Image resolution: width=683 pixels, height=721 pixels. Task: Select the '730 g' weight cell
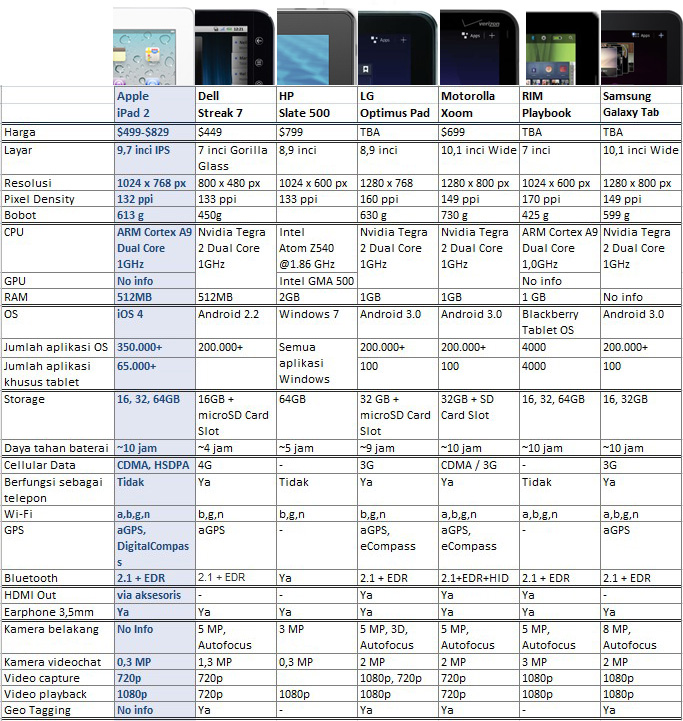(479, 215)
